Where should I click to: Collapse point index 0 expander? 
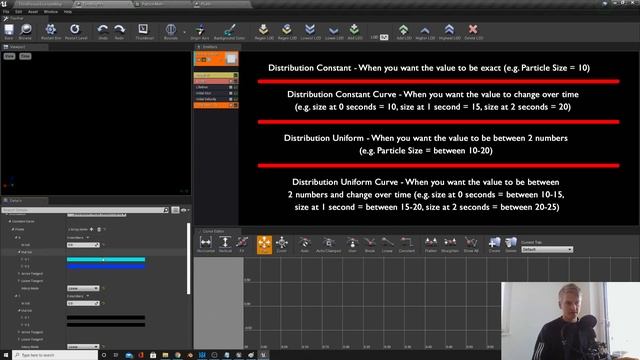pyautogui.click(x=16, y=238)
